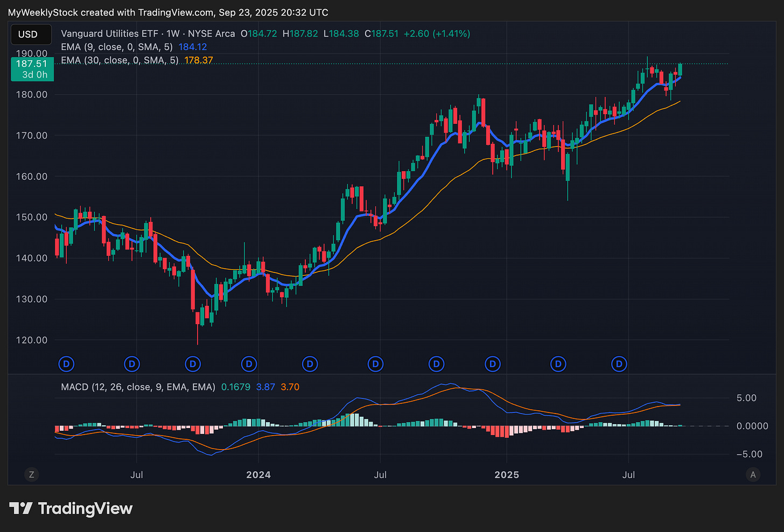Image resolution: width=784 pixels, height=532 pixels.
Task: Click the MACD 0.0000 axis label
Action: [x=752, y=426]
